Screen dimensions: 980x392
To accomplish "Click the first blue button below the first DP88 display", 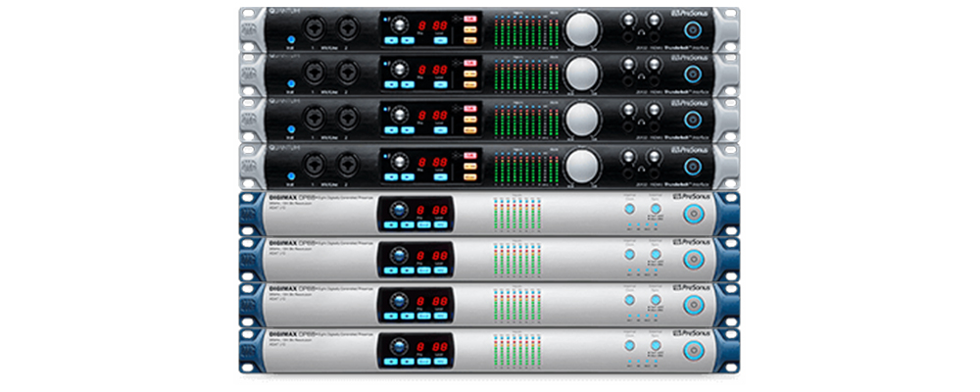I will (391, 225).
